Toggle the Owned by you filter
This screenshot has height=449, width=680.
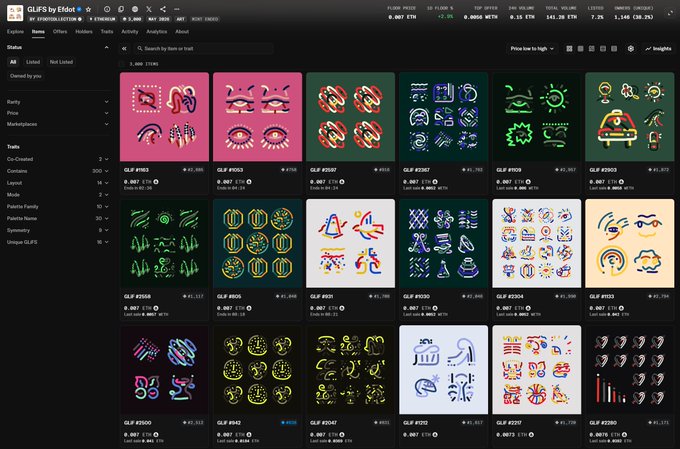[x=26, y=76]
